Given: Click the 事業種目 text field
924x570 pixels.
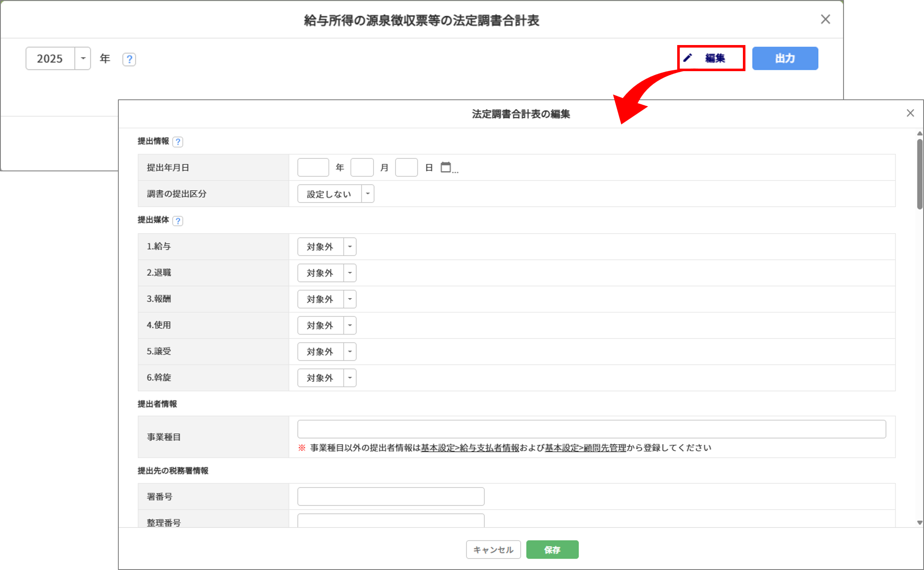Looking at the screenshot, I should 591,429.
